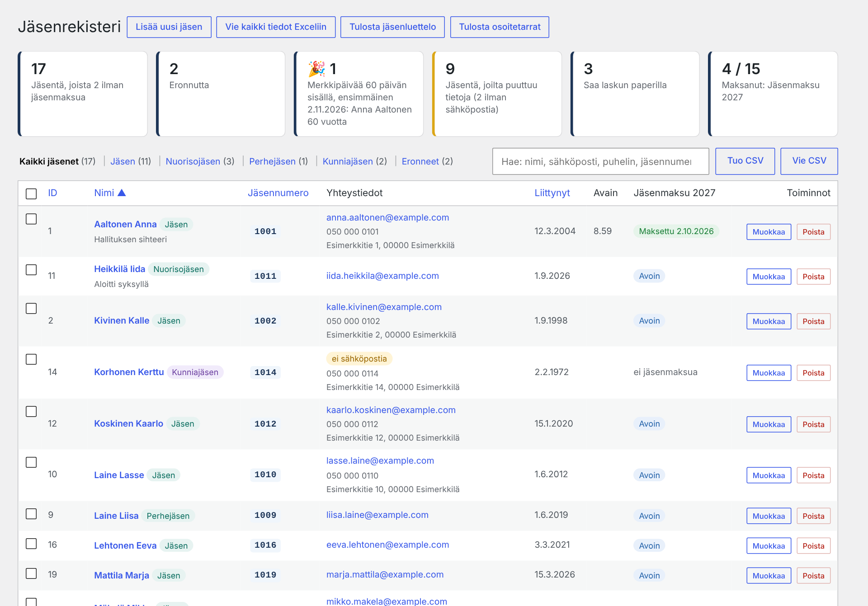
Task: Click the anniversary Merkkipäivää stat card
Action: (359, 94)
